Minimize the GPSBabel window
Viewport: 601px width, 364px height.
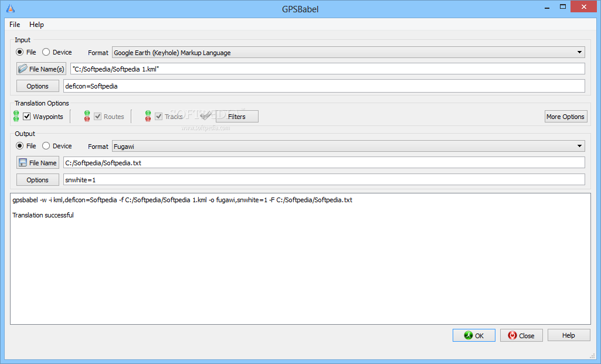point(547,7)
